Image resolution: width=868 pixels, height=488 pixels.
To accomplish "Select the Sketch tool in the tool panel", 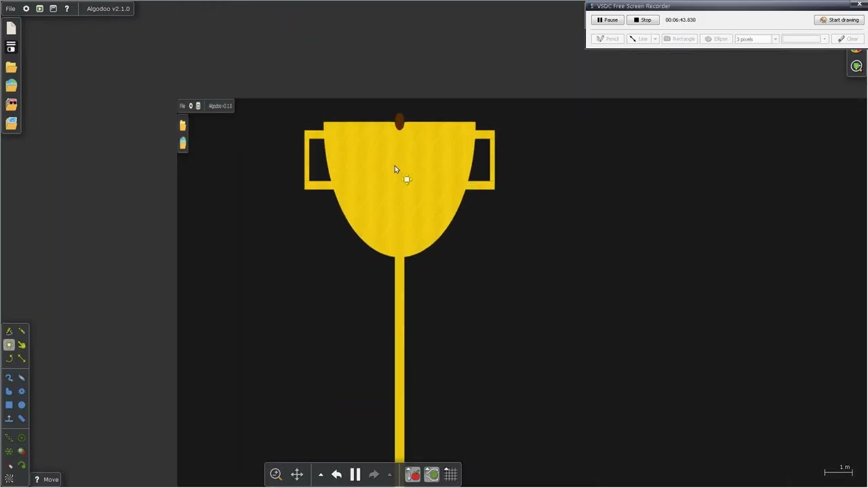I will (x=9, y=331).
